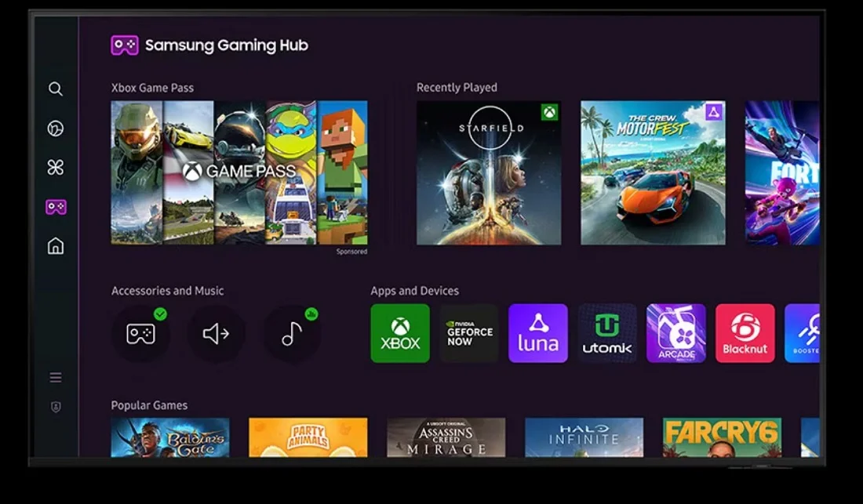Viewport: 863px width, 504px height.
Task: Open the hamburger menu icon in the sidebar
Action: tap(56, 378)
